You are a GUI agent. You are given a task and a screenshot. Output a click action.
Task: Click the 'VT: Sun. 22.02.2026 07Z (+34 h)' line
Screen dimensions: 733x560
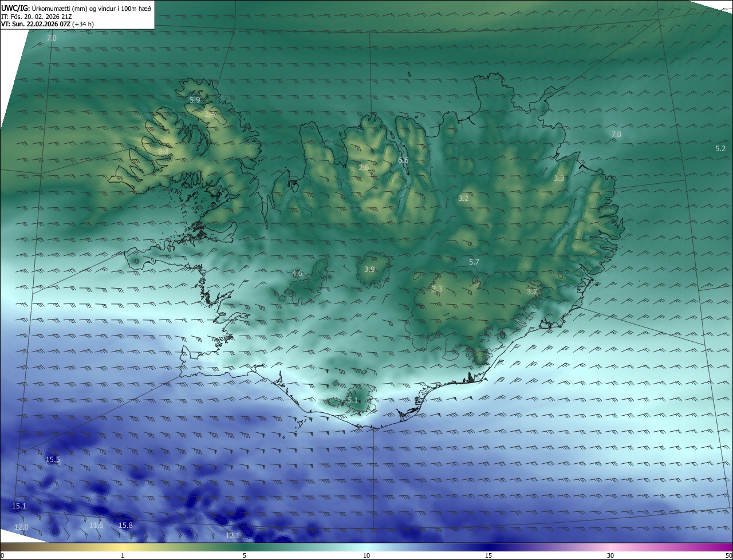(x=48, y=25)
